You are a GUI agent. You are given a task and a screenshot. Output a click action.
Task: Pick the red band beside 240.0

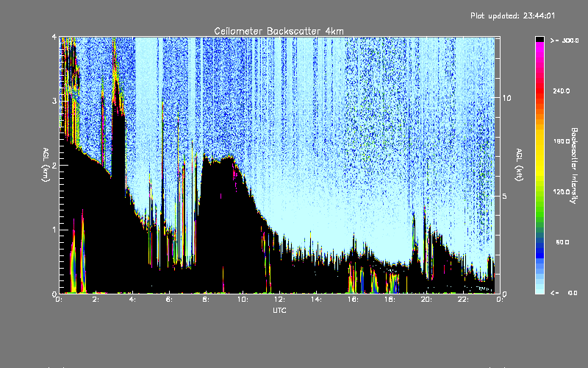point(539,91)
